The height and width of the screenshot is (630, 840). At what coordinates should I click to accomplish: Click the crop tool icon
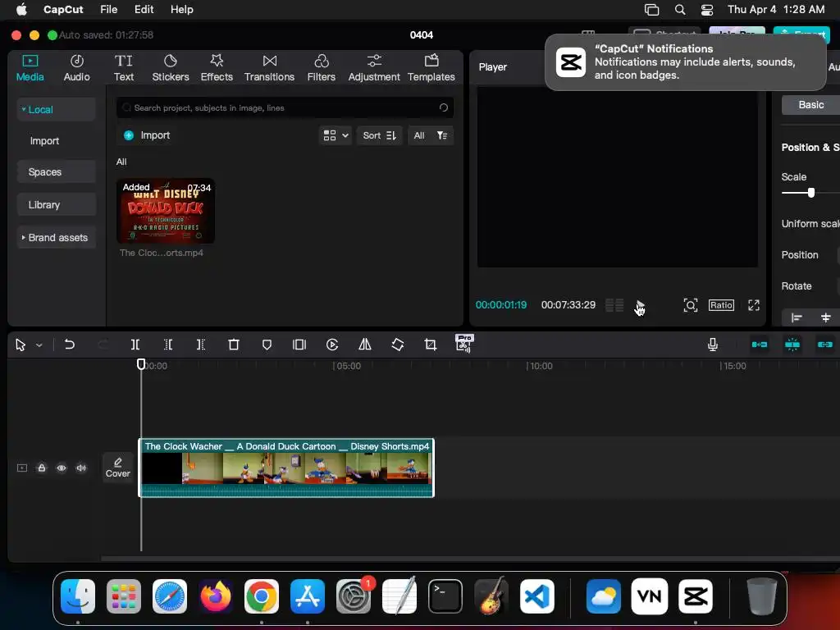(x=430, y=345)
